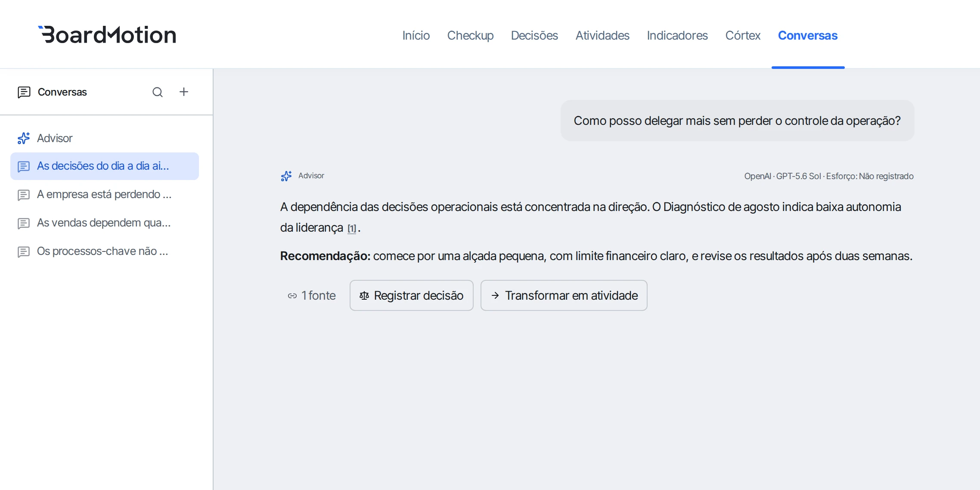Open the search conversations magnifier icon

pyautogui.click(x=158, y=92)
